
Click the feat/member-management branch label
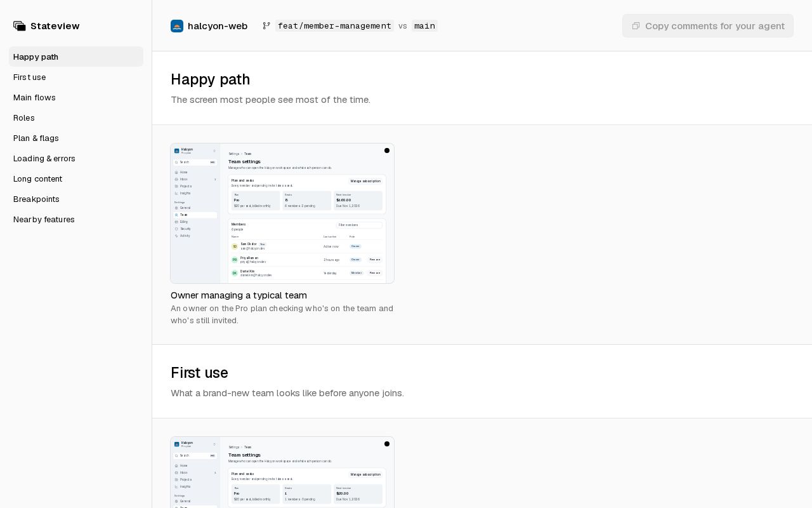pos(334,26)
